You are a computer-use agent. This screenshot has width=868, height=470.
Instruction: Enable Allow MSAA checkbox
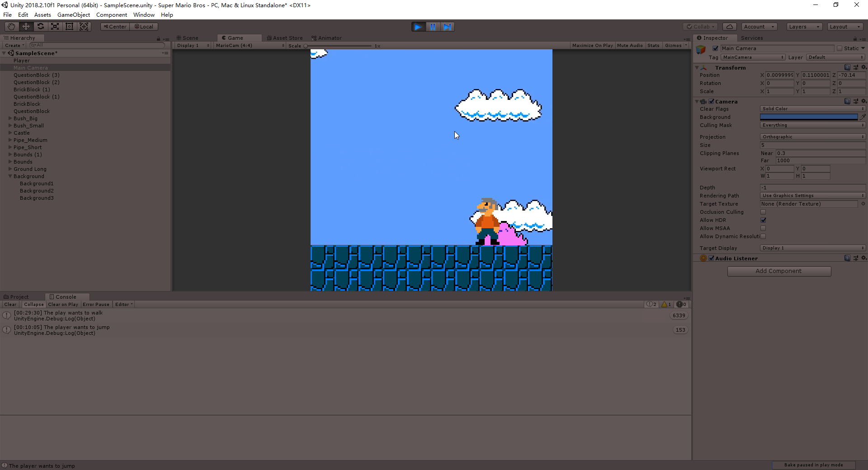763,228
